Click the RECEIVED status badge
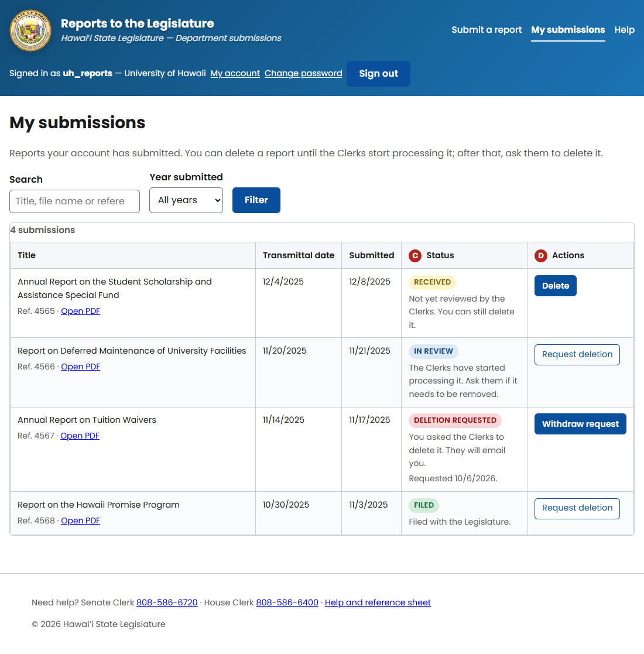 click(x=432, y=282)
